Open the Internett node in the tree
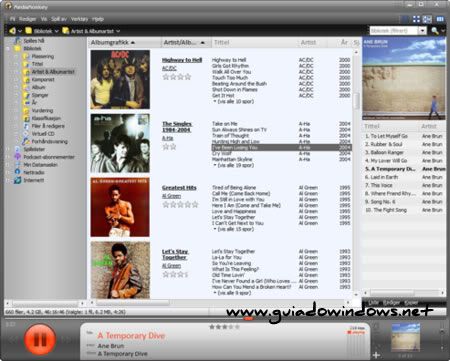 (x=33, y=180)
